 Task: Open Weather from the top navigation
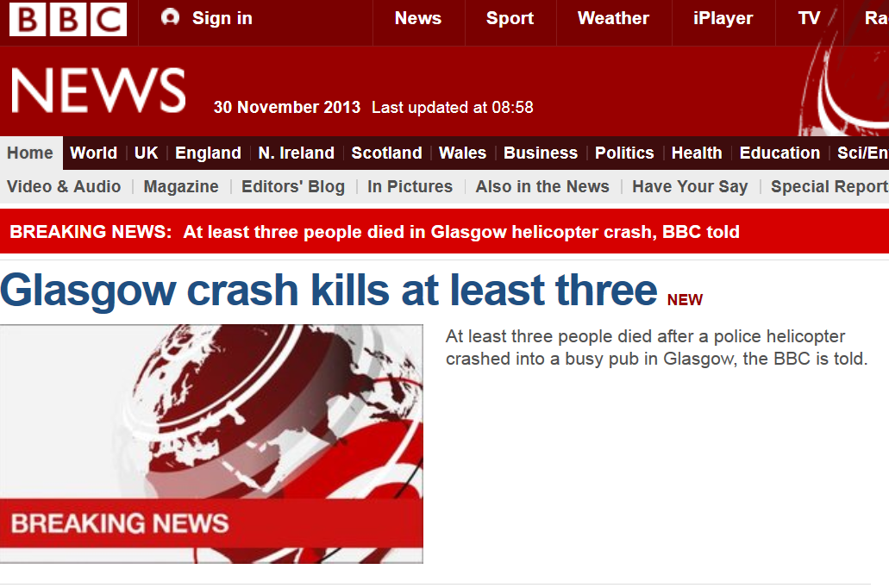[x=613, y=18]
